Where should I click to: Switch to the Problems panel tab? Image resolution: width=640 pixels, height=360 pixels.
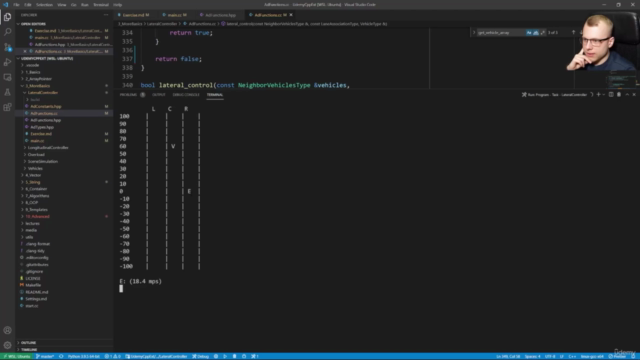pyautogui.click(x=128, y=95)
